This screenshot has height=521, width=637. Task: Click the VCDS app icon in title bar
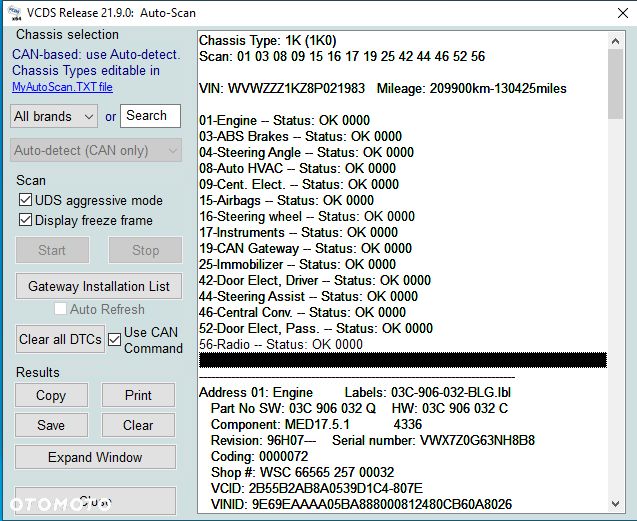click(15, 13)
